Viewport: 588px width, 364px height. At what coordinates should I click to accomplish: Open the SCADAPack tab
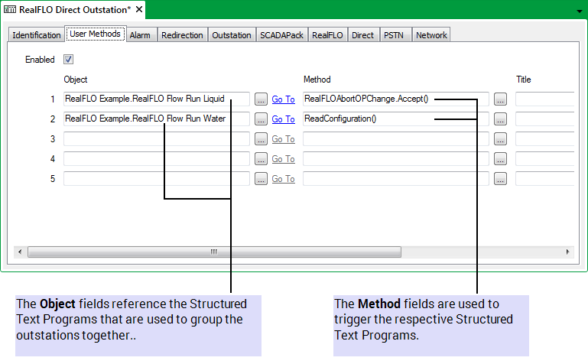281,35
